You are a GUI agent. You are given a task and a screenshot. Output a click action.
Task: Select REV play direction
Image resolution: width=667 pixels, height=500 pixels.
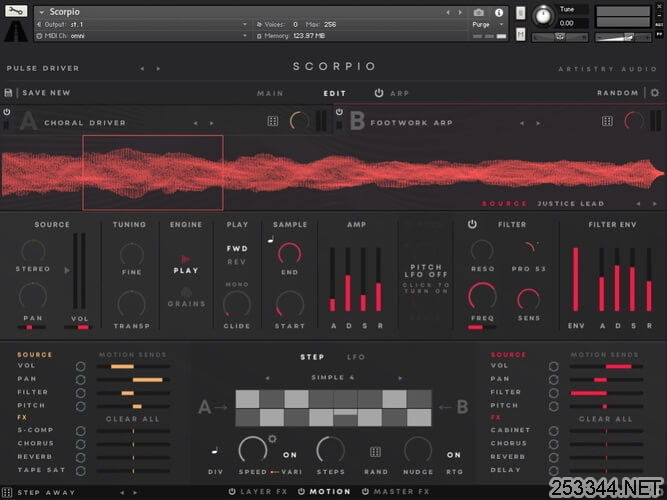click(x=237, y=262)
